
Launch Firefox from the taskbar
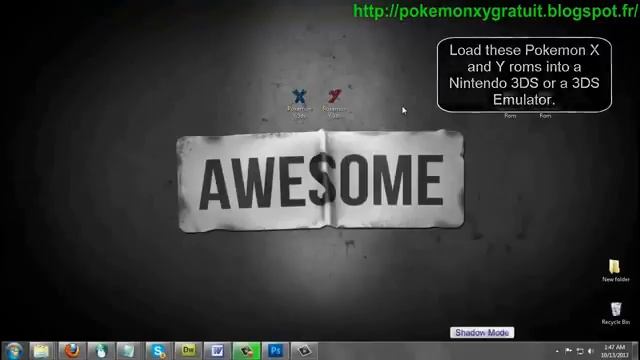[72, 351]
